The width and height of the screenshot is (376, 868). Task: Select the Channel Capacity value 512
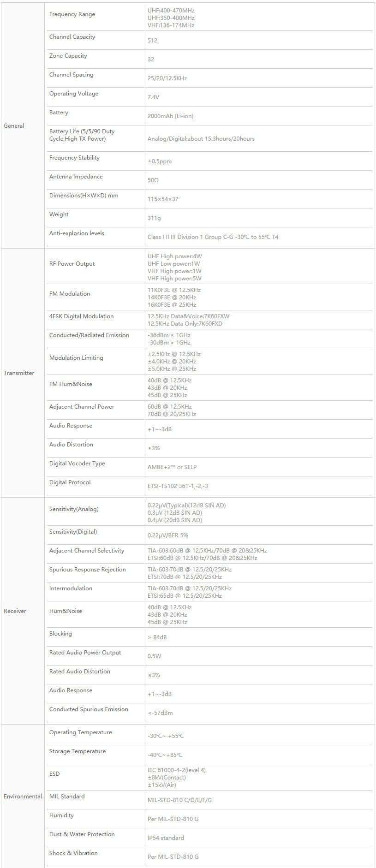tap(152, 40)
